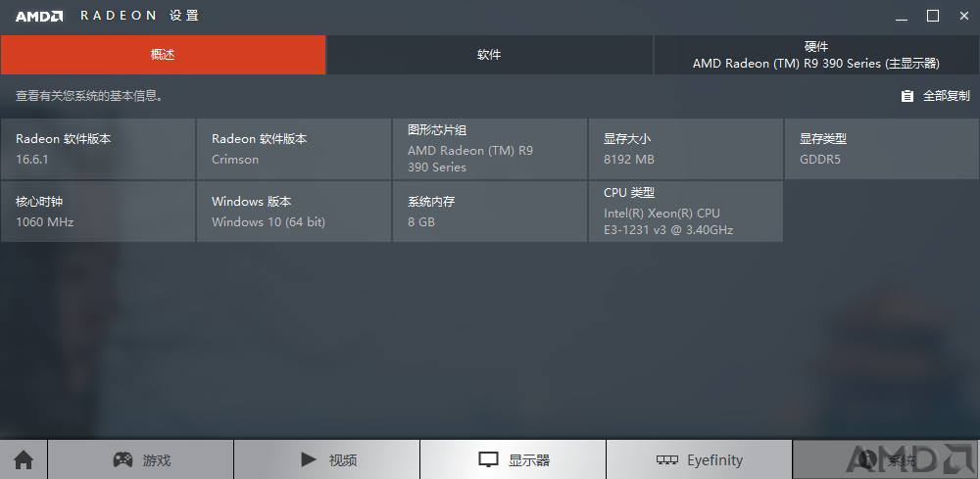Open the 游戏 gaming section
The width and height of the screenshot is (980, 479).
(x=140, y=460)
